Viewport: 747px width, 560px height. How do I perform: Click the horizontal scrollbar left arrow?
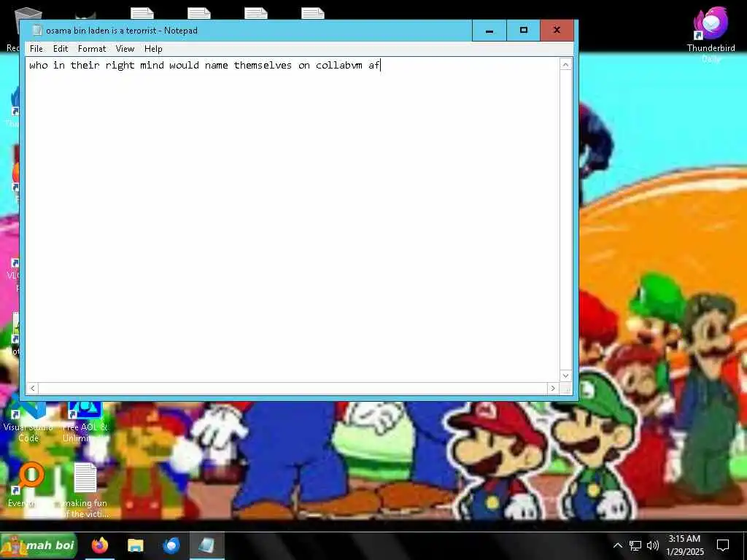tap(32, 388)
